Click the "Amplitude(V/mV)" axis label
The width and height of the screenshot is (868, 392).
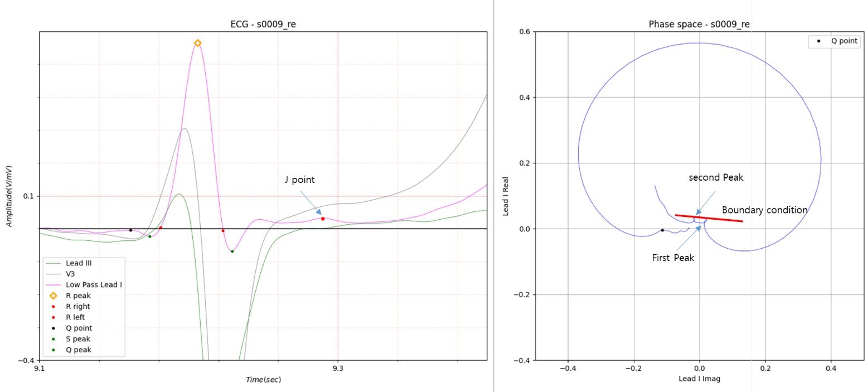[x=10, y=196]
